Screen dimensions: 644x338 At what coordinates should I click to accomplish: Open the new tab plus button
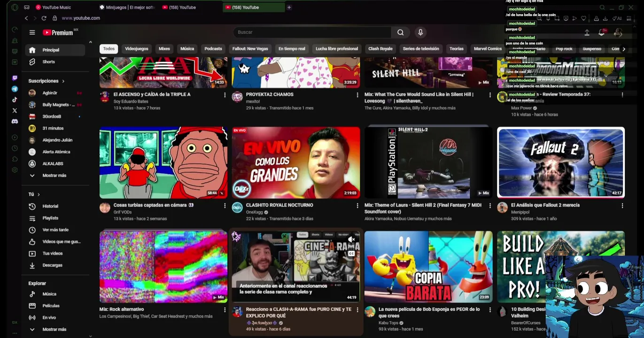tap(289, 8)
